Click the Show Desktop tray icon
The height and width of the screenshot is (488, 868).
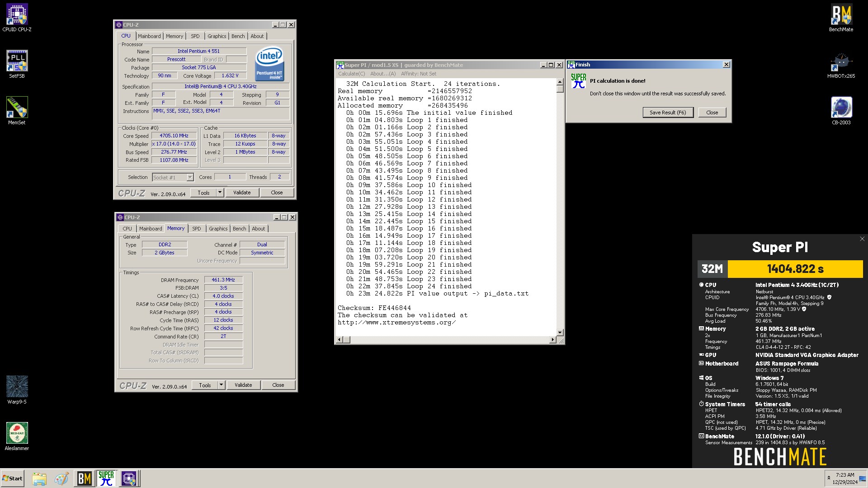coord(863,479)
